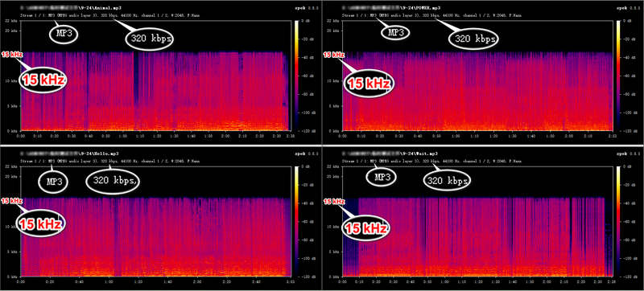644x291 pixels.
Task: Click the dB color scale bar in POWER.mp3 panel
Action: click(x=619, y=75)
